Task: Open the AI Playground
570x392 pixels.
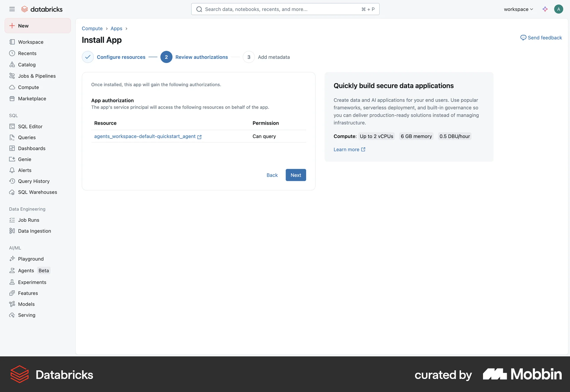Action: pos(31,259)
